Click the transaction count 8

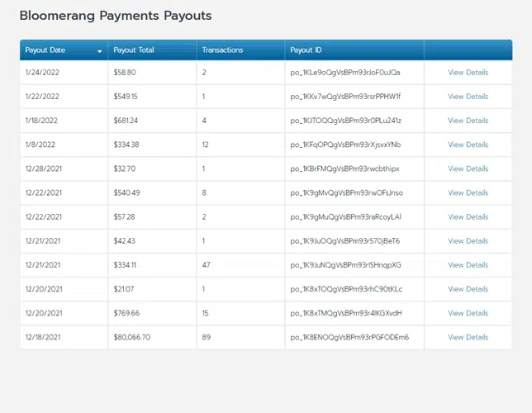click(x=204, y=192)
